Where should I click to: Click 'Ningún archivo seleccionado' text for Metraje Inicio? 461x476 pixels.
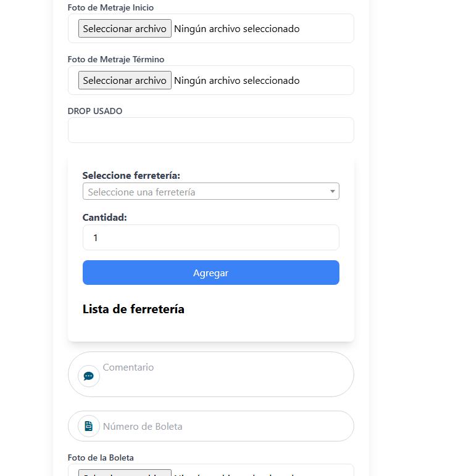(237, 29)
